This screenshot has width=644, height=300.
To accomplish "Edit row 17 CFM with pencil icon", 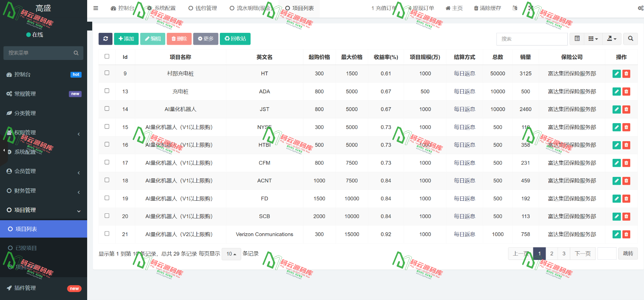I will pos(617,163).
